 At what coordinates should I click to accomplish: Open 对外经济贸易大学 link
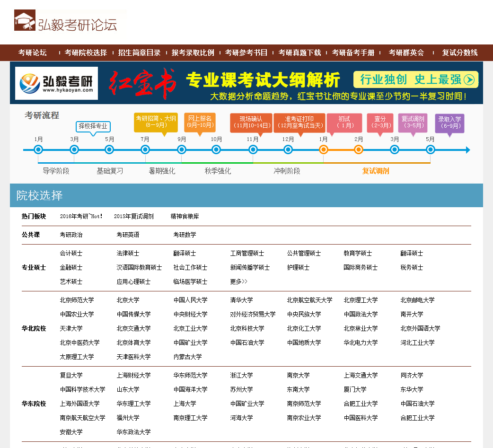coord(253,314)
